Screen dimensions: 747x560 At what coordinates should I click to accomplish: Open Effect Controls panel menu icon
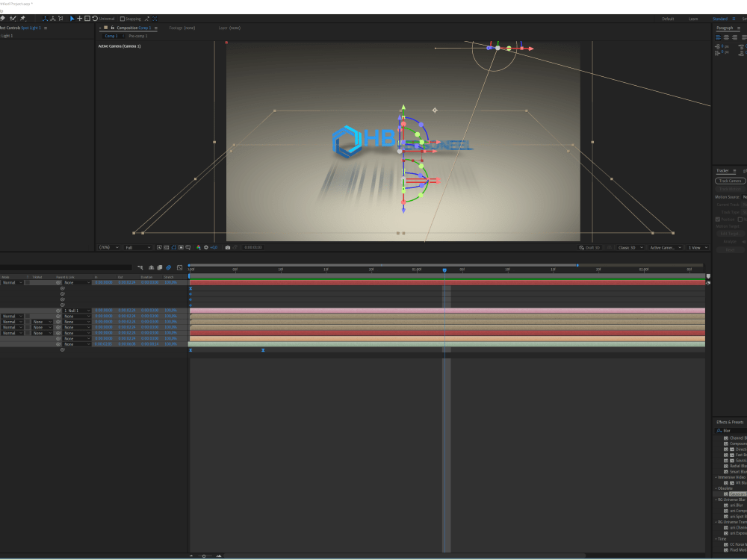pos(46,28)
